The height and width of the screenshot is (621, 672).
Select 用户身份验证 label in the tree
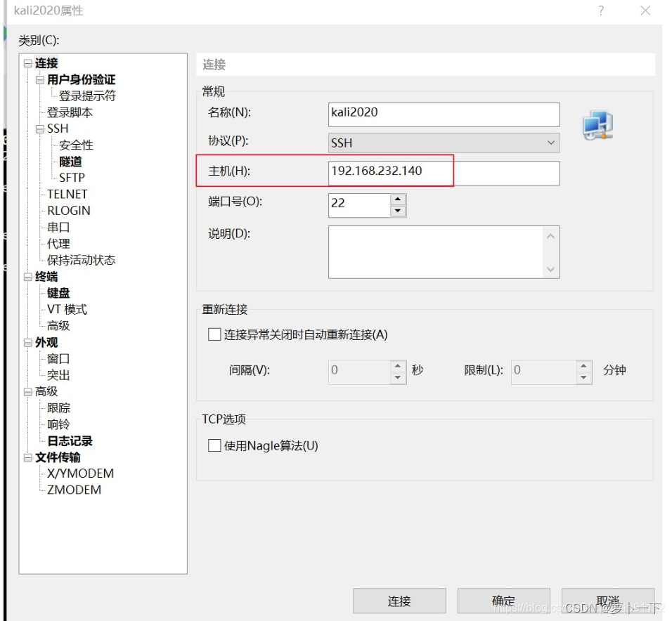[81, 79]
